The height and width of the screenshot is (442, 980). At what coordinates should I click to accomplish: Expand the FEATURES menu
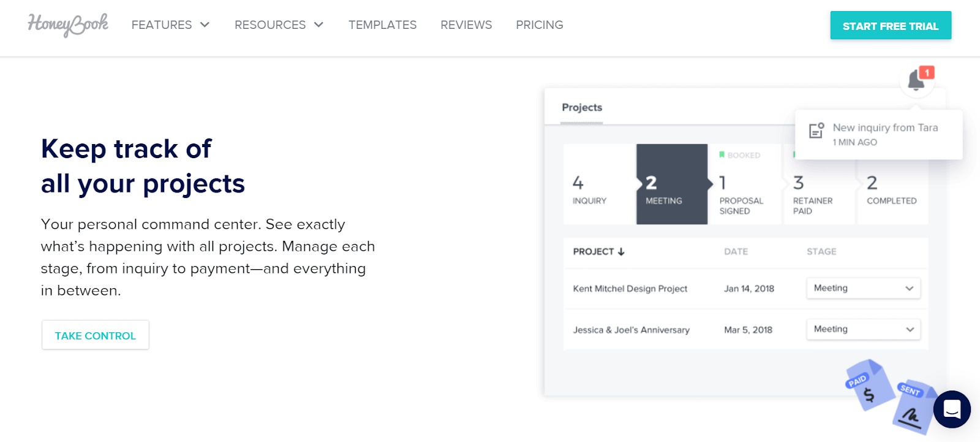coord(171,25)
